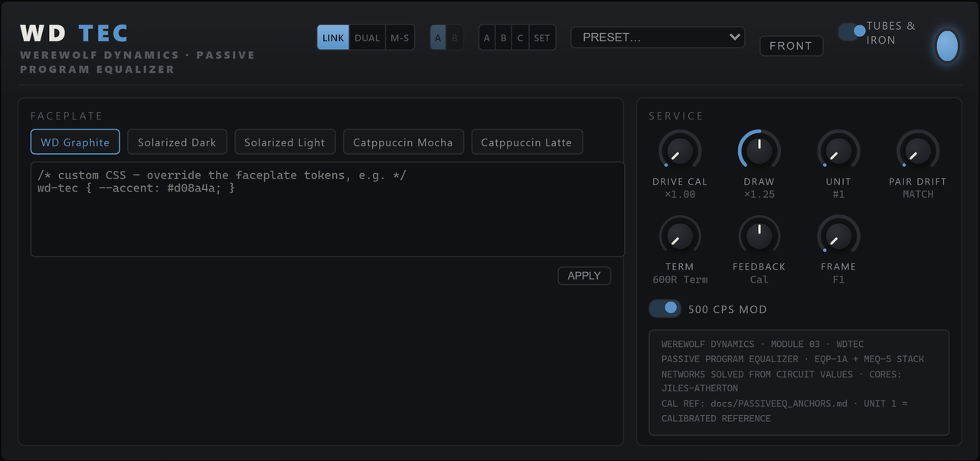Viewport: 980px width, 461px height.
Task: Recall snapshot B slot
Action: pos(504,38)
